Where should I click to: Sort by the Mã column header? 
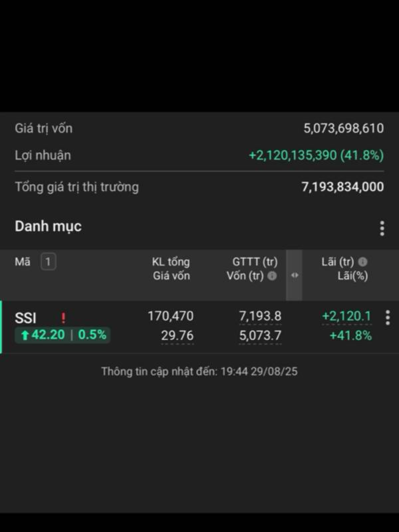click(x=23, y=262)
